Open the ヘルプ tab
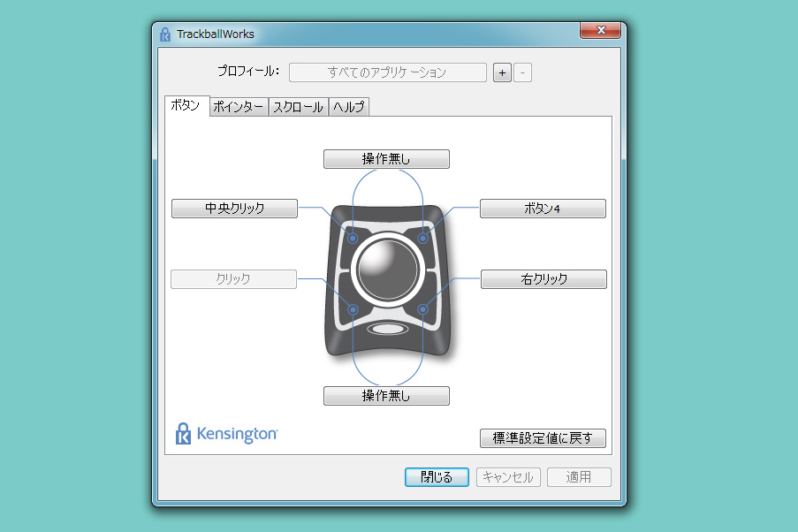The width and height of the screenshot is (798, 532). click(348, 107)
